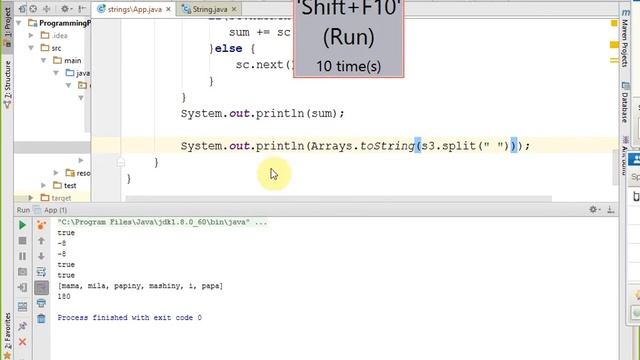Select the test folder in project tree

coord(64,185)
